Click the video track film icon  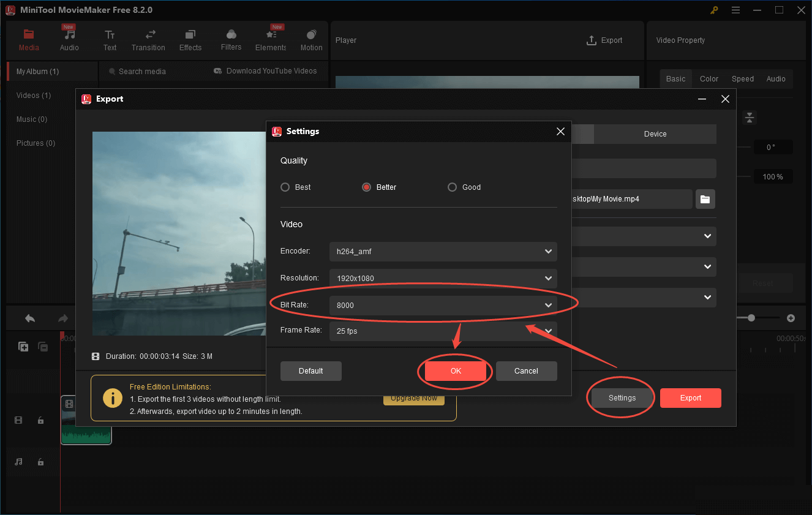pyautogui.click(x=18, y=420)
